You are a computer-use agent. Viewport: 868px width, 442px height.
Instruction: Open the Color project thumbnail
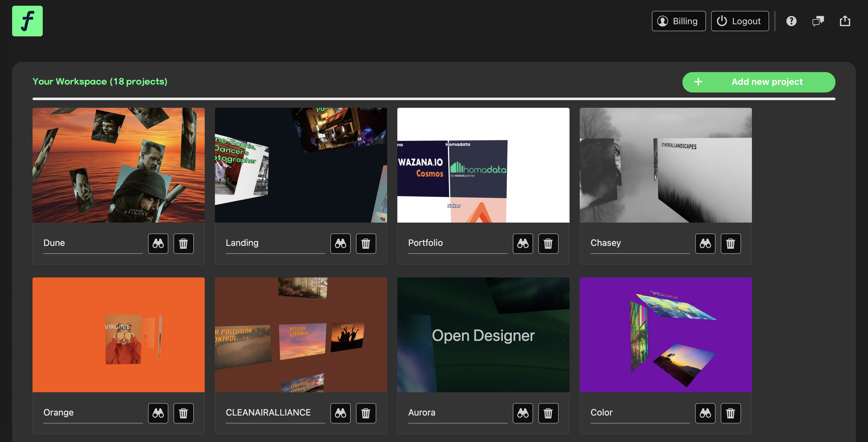[666, 335]
